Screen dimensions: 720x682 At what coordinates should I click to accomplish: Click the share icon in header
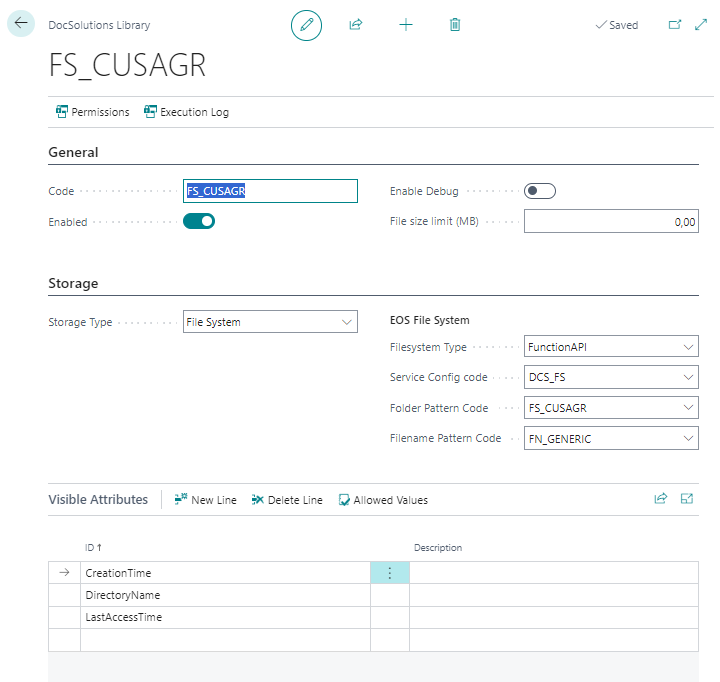coord(356,25)
